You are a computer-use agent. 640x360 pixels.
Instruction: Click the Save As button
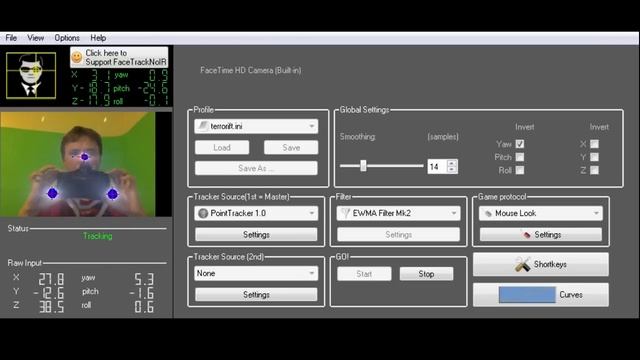click(256, 168)
